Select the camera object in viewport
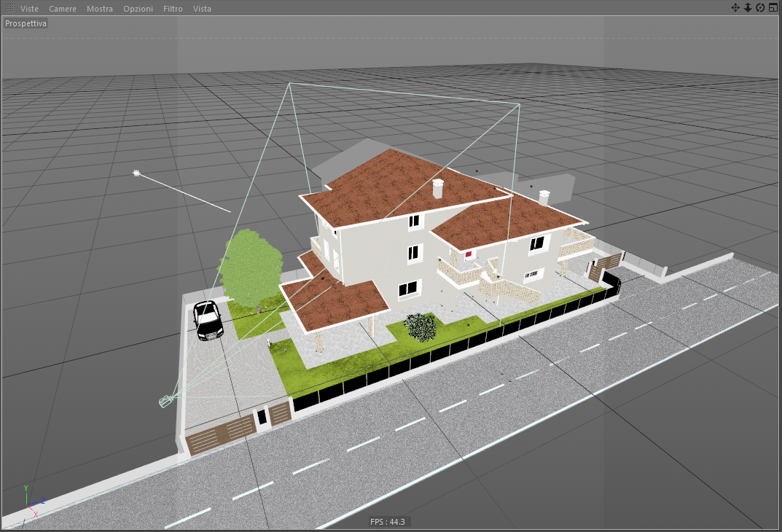 [165, 400]
